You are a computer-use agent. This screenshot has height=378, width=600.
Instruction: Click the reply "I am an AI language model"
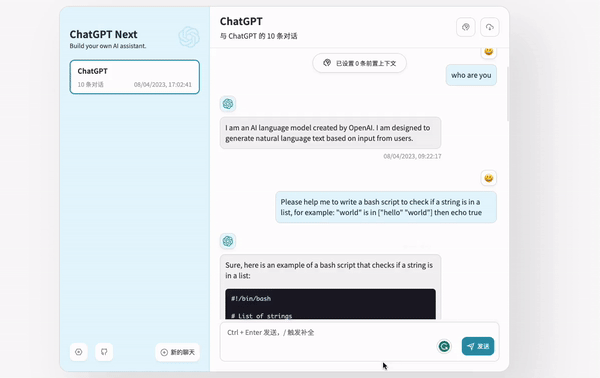pyautogui.click(x=330, y=133)
